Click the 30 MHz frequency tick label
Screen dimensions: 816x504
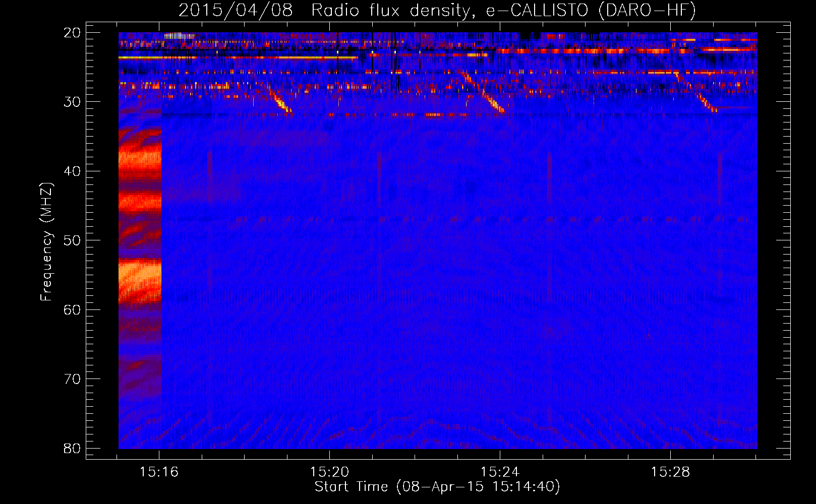tap(73, 102)
